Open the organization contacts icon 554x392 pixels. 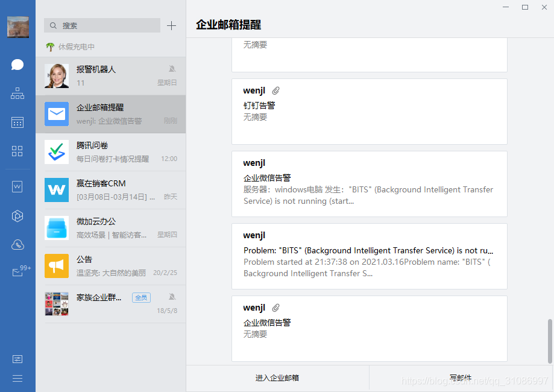(17, 93)
